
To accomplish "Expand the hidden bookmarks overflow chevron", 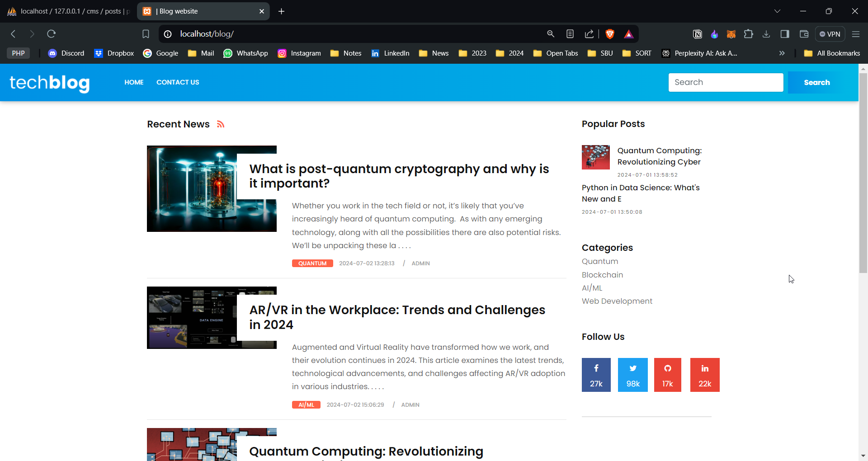I will 782,53.
